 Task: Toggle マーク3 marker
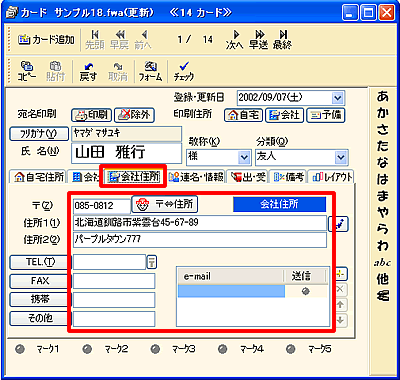[155, 349]
